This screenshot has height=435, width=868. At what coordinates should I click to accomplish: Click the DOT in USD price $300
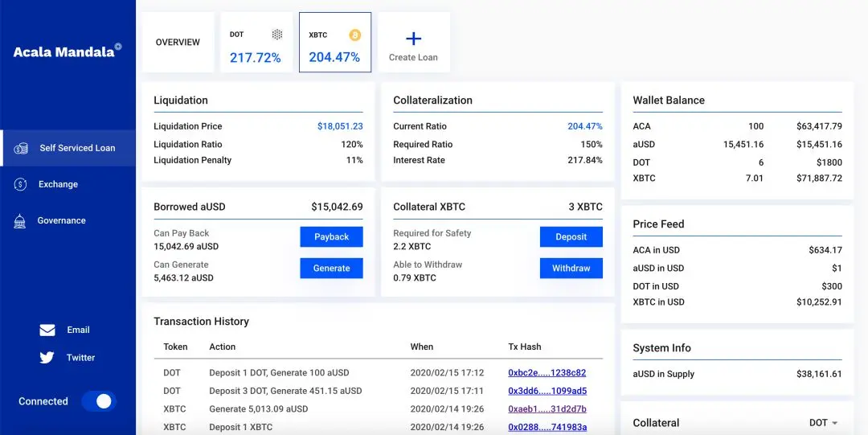pyautogui.click(x=832, y=286)
